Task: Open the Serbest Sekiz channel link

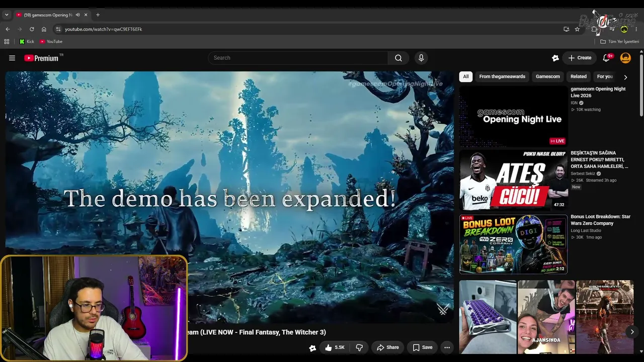Action: [583, 173]
